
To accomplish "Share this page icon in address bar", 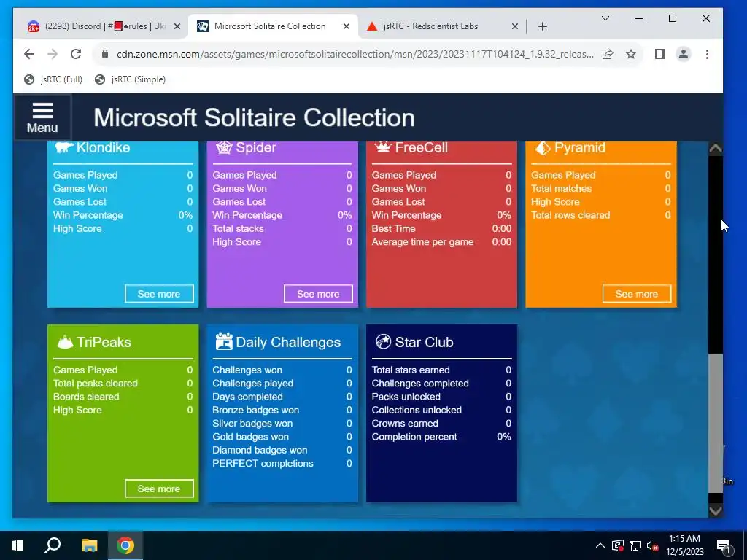I will click(x=608, y=54).
